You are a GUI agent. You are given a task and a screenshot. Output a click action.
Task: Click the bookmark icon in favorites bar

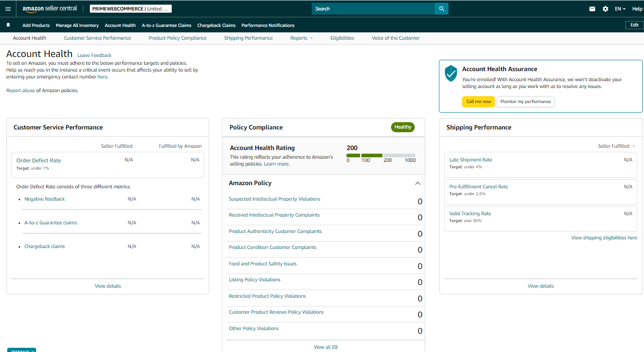click(x=8, y=25)
